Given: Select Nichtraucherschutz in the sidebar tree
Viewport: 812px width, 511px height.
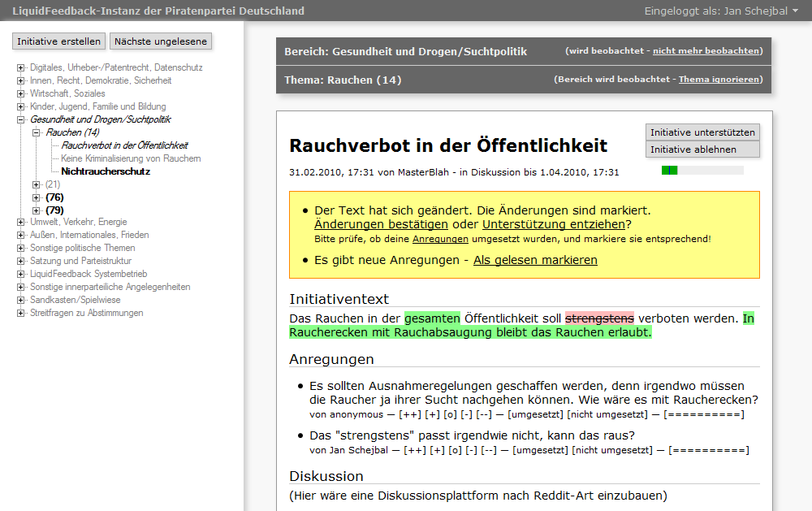Looking at the screenshot, I should [106, 171].
